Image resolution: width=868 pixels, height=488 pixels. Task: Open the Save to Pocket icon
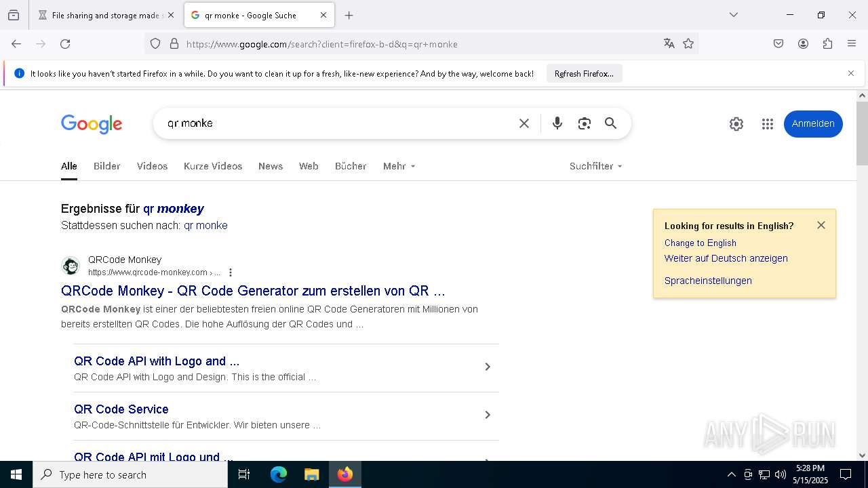778,44
